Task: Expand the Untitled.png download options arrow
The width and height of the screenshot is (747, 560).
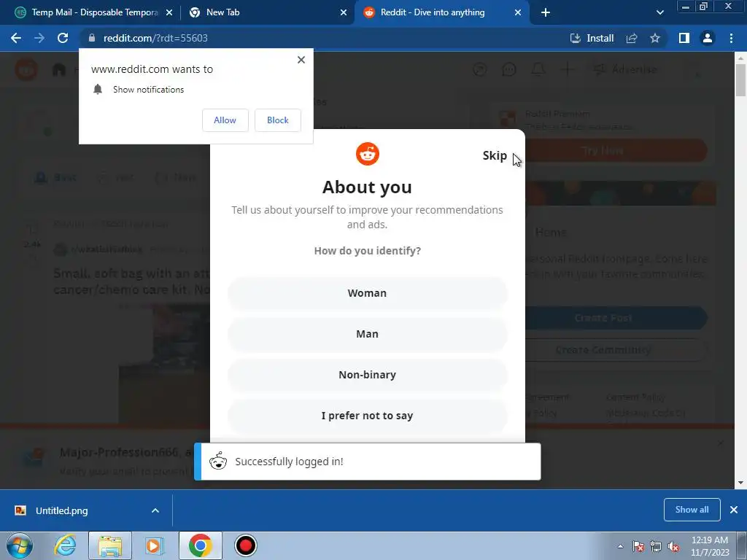Action: (155, 510)
